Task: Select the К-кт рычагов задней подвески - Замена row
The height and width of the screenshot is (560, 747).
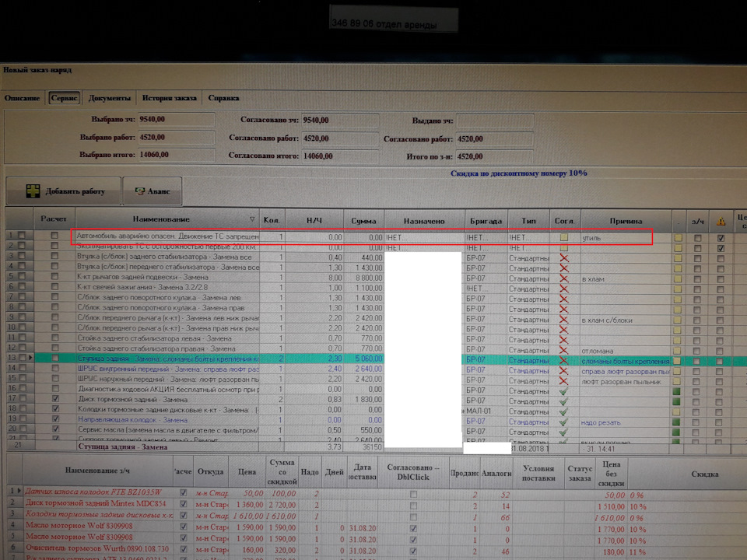Action: (x=168, y=277)
